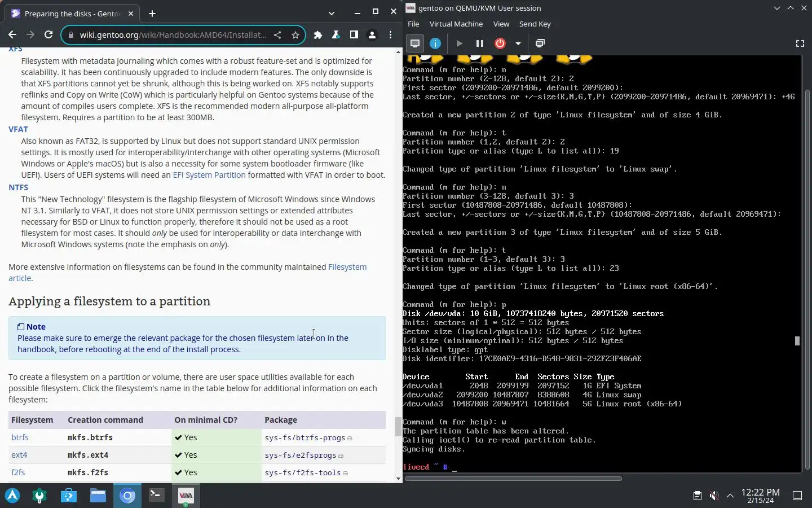
Task: Open the Filesystem article link
Action: pos(188,273)
